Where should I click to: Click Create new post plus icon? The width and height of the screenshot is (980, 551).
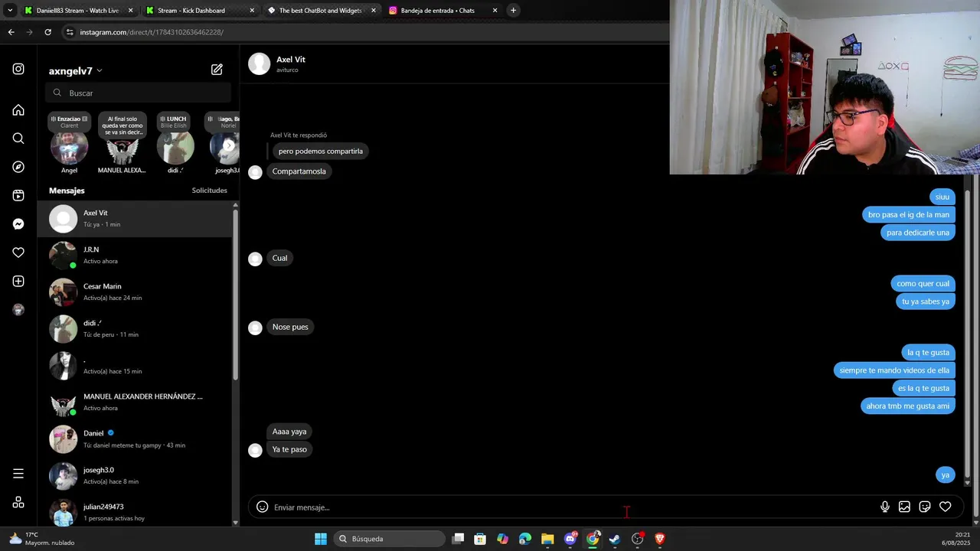coord(18,282)
